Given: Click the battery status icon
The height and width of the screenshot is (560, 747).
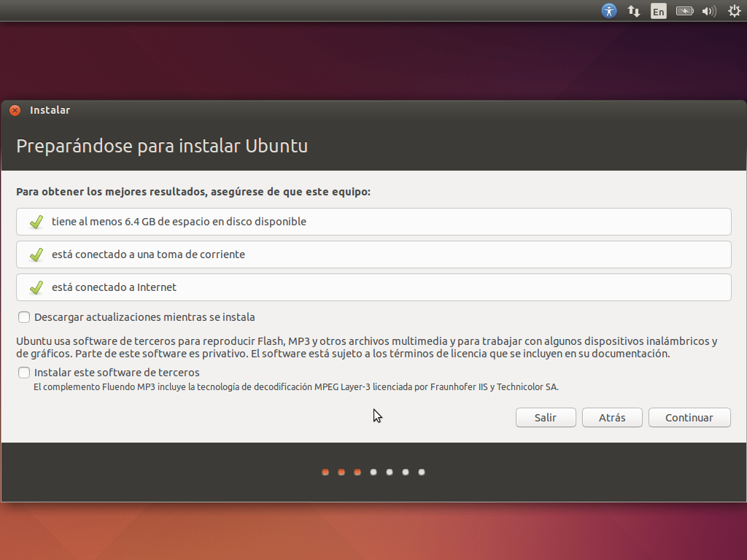Looking at the screenshot, I should (x=684, y=11).
